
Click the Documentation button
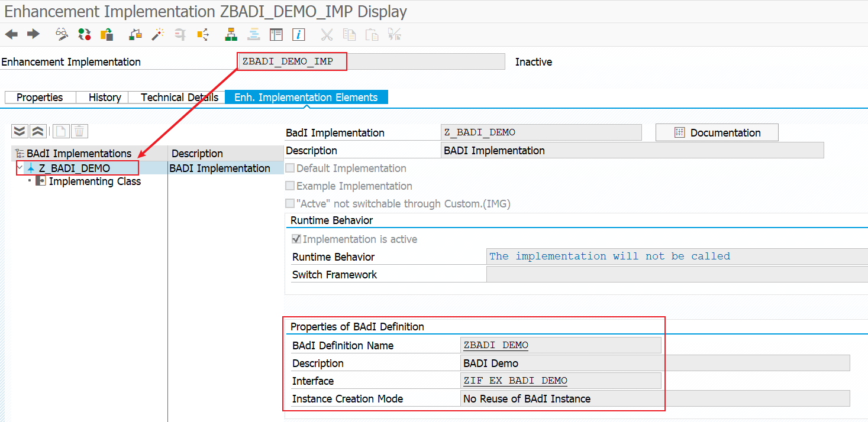pyautogui.click(x=717, y=132)
